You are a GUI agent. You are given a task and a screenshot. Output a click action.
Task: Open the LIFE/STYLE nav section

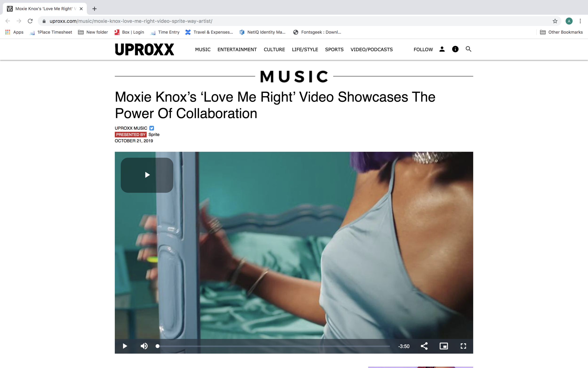(x=305, y=49)
